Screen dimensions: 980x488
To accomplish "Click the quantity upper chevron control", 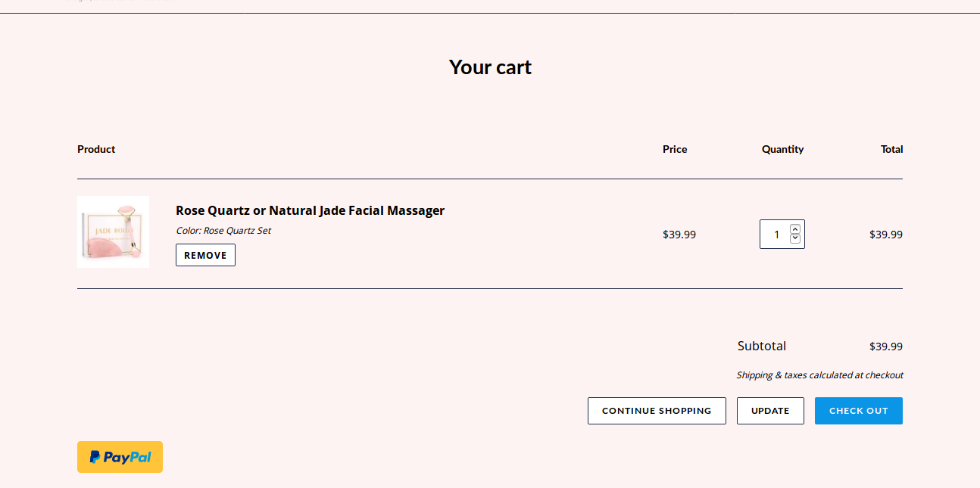I will click(794, 228).
